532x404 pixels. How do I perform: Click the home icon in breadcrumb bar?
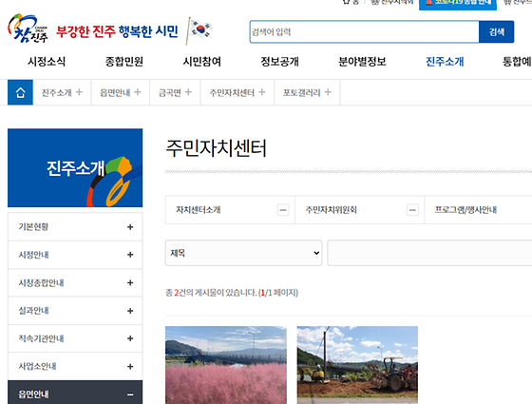click(x=20, y=92)
